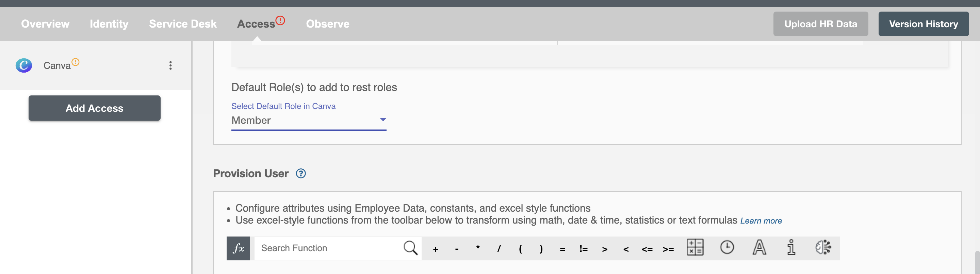Go to the Overview tab
This screenshot has width=980, height=274.
pos(45,24)
